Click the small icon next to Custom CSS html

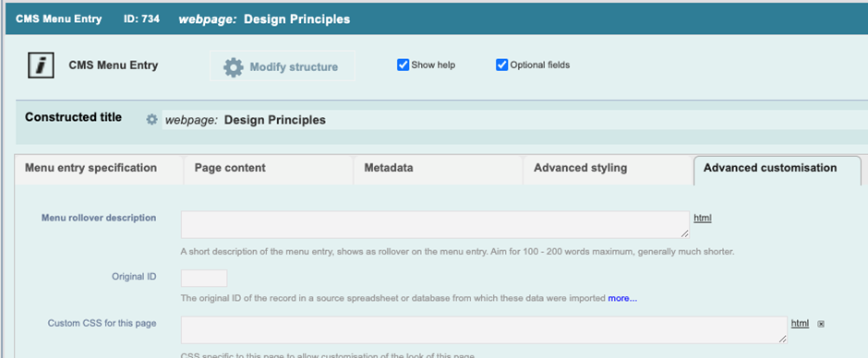point(821,324)
